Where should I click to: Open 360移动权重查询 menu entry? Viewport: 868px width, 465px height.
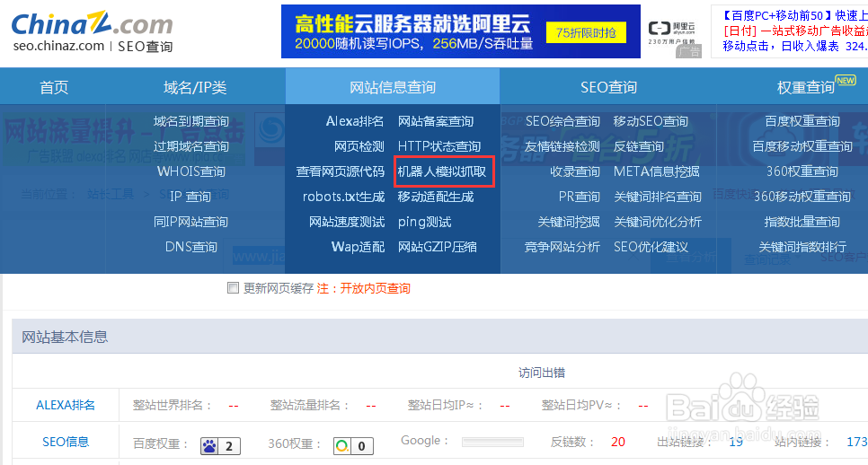tap(802, 197)
